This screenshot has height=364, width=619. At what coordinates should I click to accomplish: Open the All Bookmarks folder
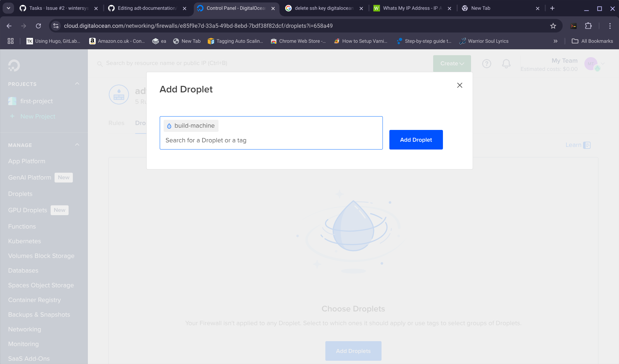pos(592,41)
